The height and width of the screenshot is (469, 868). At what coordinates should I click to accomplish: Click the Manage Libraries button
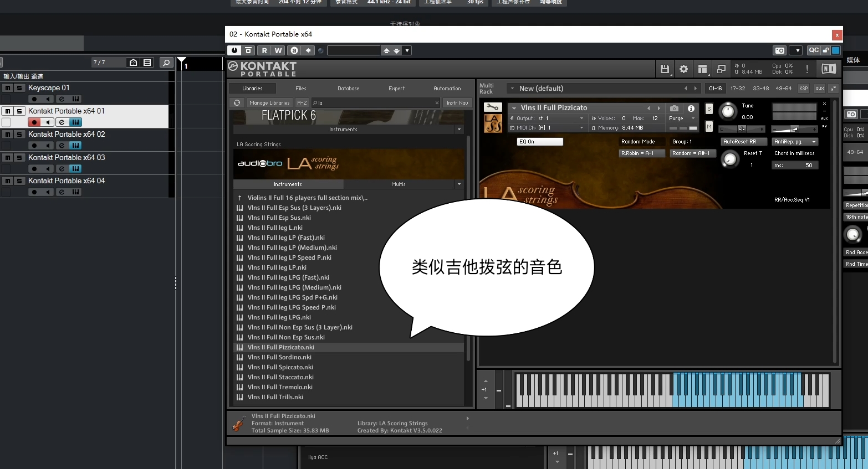(269, 102)
